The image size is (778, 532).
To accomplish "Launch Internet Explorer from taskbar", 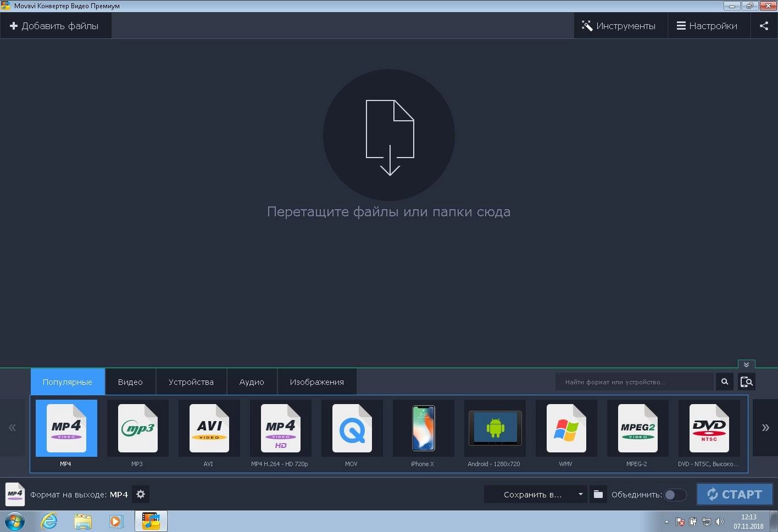I will (x=49, y=521).
